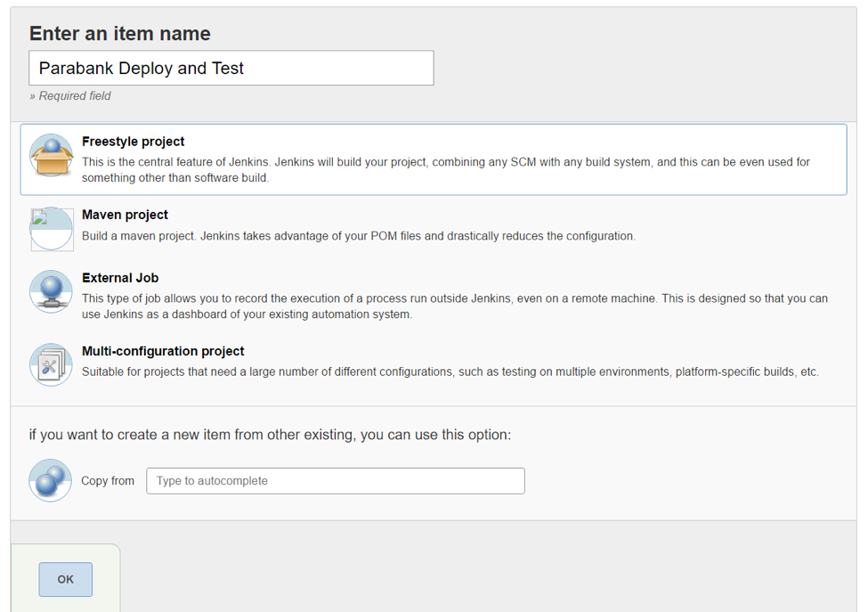Choose the Maven project broken-image icon
The height and width of the screenshot is (612, 868).
pyautogui.click(x=52, y=229)
